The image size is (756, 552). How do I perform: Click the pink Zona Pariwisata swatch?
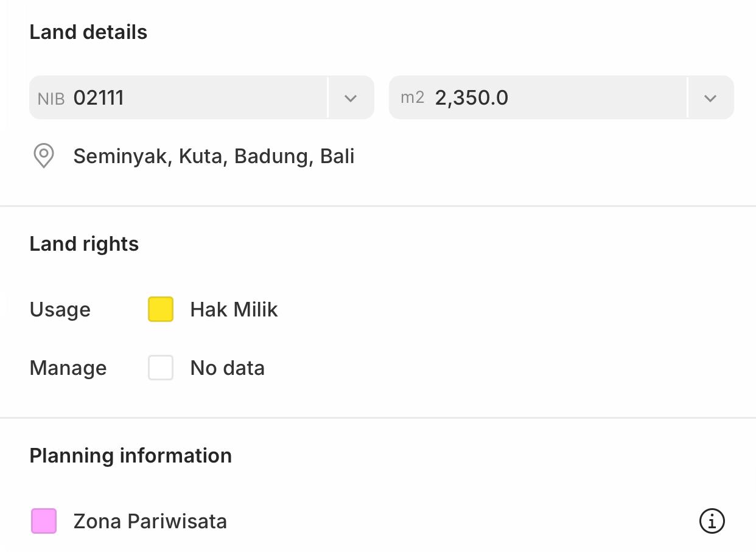(x=44, y=521)
